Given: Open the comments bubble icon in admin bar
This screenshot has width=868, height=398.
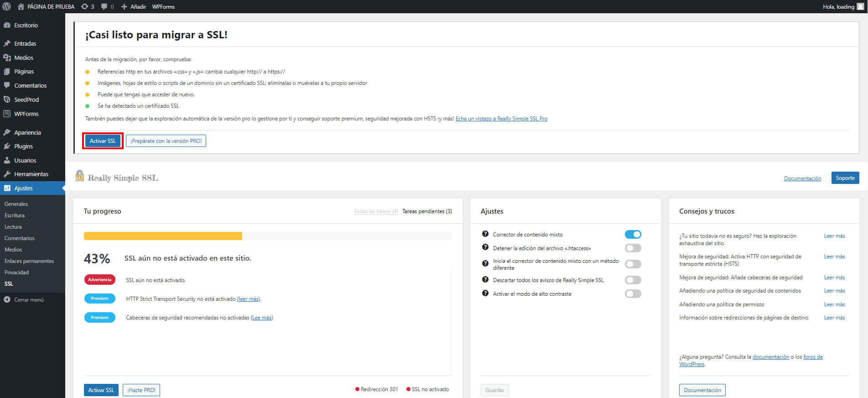Looking at the screenshot, I should [104, 6].
